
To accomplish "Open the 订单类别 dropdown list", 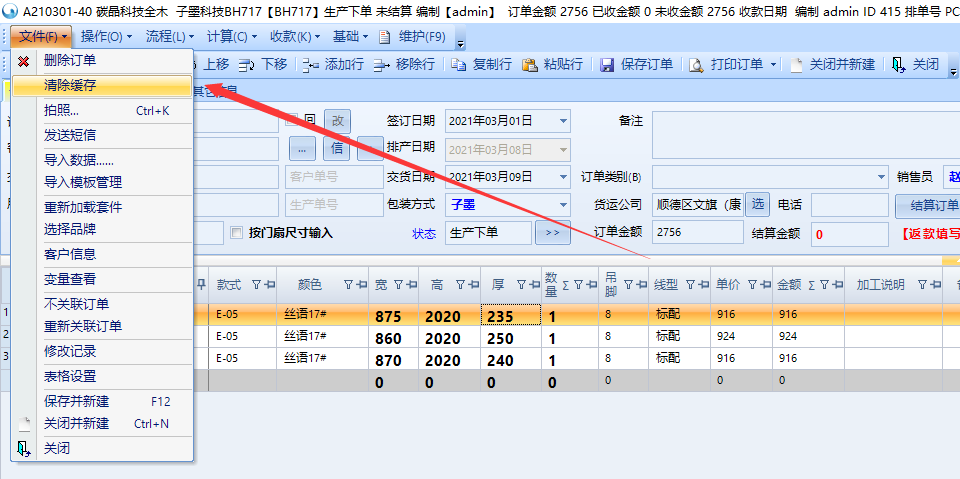I will pyautogui.click(x=881, y=177).
